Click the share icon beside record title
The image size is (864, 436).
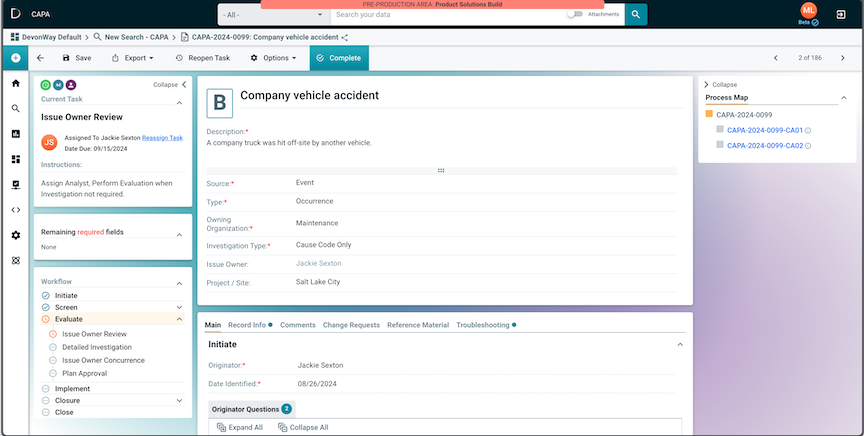pyautogui.click(x=345, y=37)
